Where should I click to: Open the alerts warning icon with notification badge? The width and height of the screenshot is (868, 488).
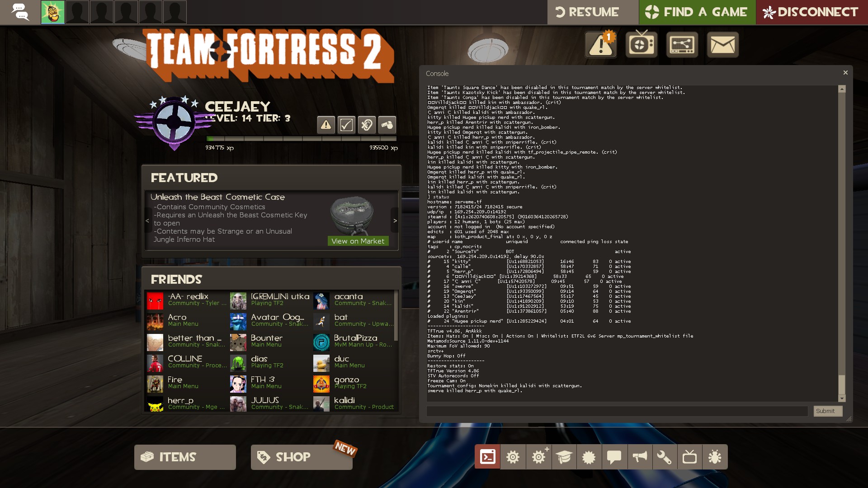[601, 45]
